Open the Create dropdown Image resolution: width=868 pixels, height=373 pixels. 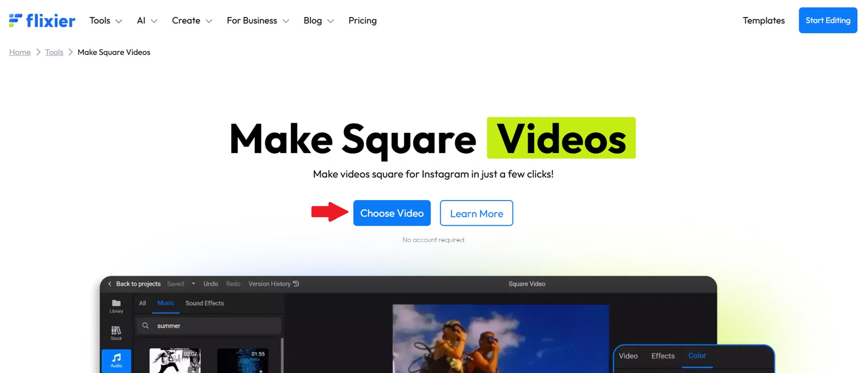(x=192, y=21)
